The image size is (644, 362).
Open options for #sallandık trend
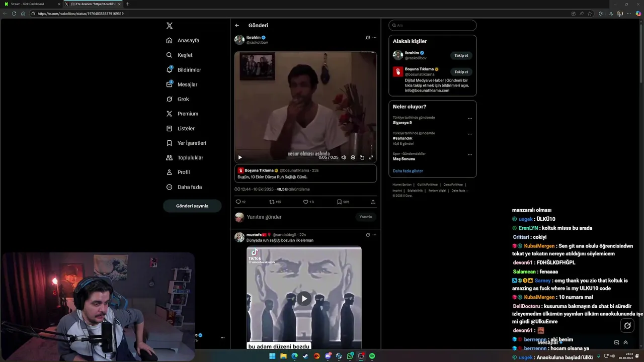click(x=470, y=134)
